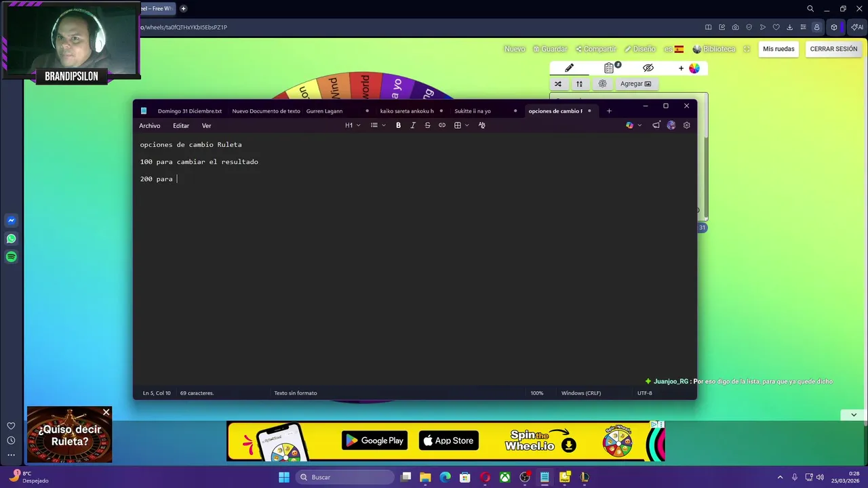Open the H1 heading style dropdown

[352, 125]
